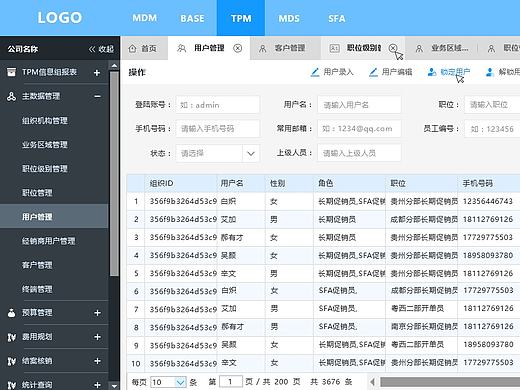
Task: Expand TPM信息组报表 with plus icon
Action: coord(97,73)
